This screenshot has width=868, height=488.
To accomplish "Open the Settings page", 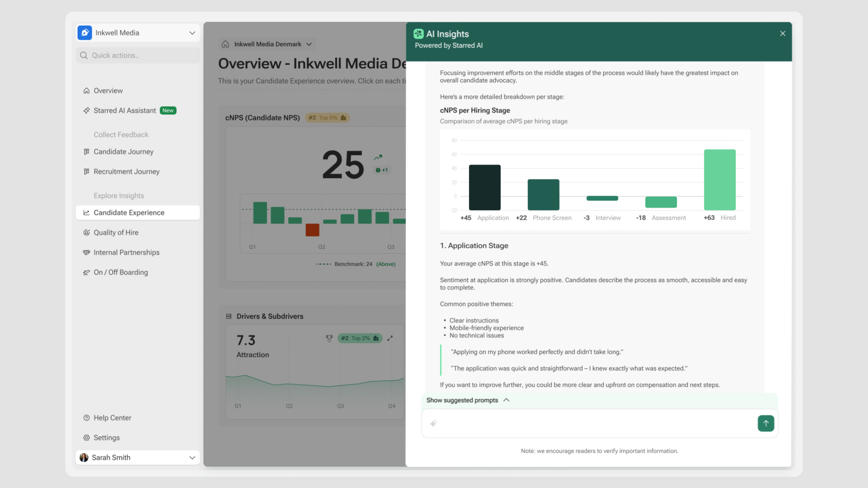I will [106, 437].
